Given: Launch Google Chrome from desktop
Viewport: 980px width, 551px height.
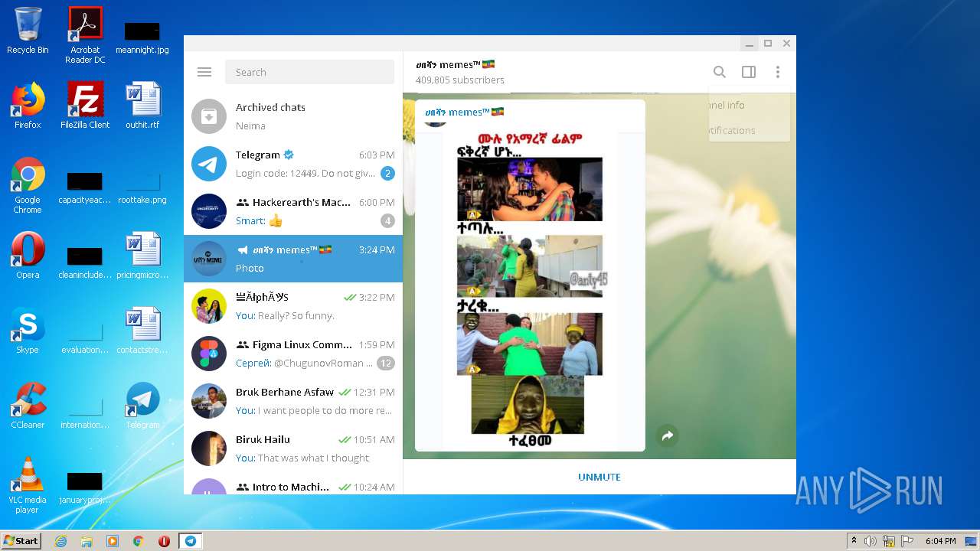Looking at the screenshot, I should coord(28,185).
